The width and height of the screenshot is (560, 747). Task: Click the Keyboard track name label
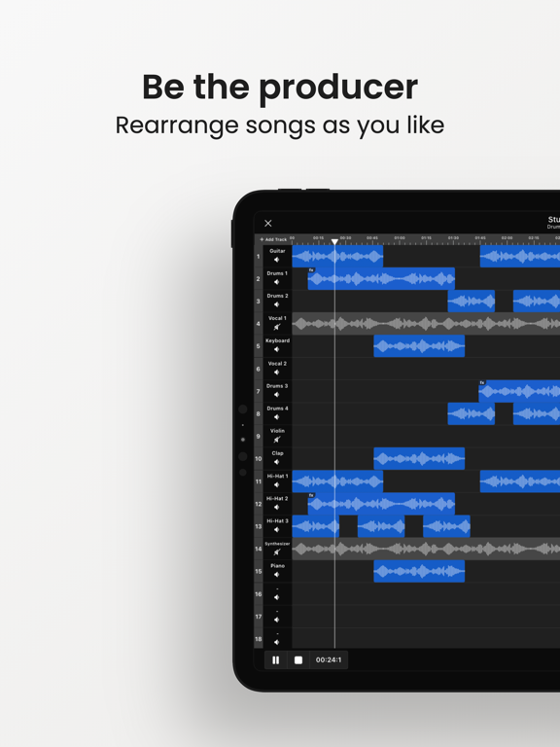point(277,340)
